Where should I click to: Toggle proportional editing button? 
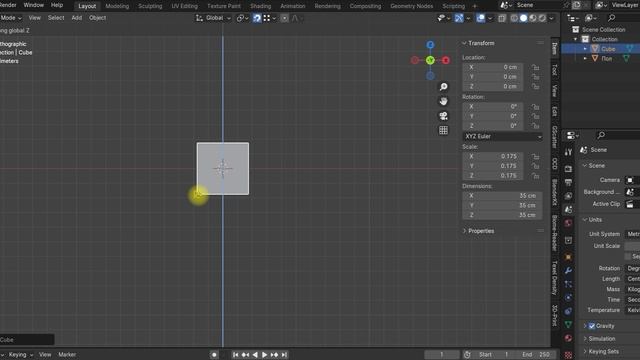tap(284, 18)
